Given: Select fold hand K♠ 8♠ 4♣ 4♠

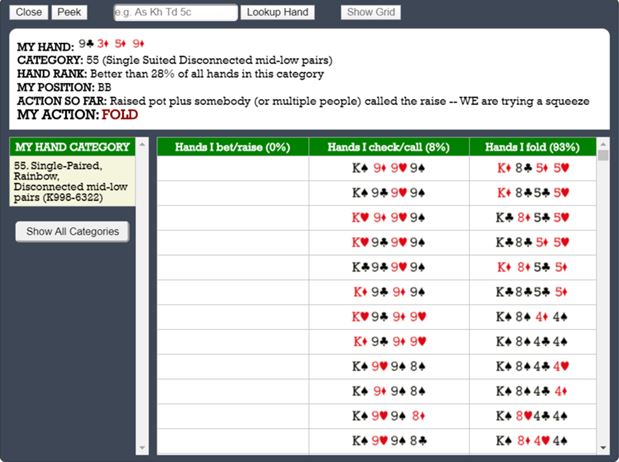Looking at the screenshot, I should coord(533,342).
